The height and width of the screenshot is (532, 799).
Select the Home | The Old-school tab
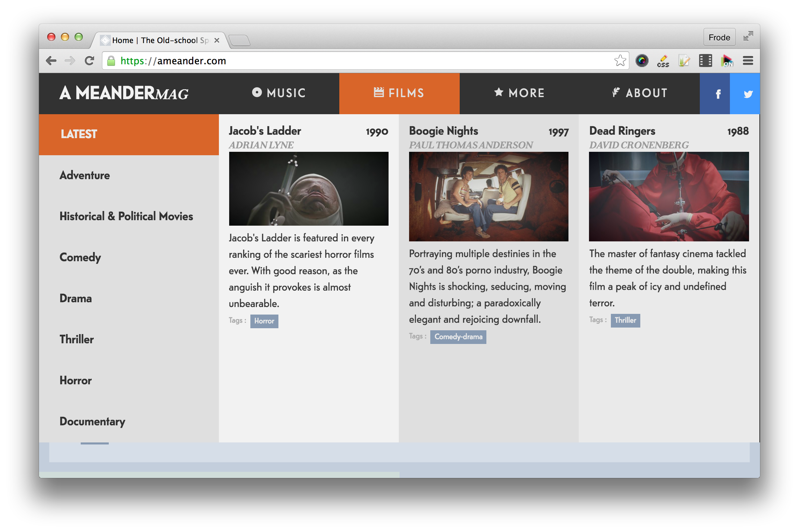(161, 40)
